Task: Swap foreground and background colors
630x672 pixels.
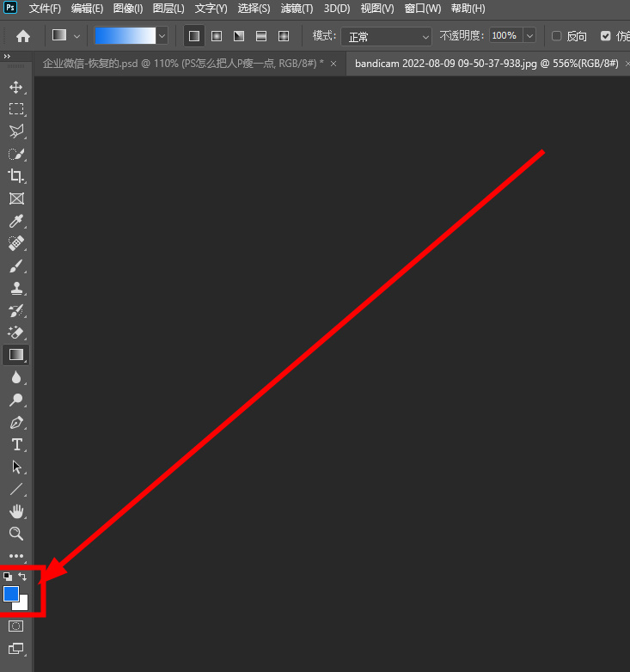Action: pos(23,577)
